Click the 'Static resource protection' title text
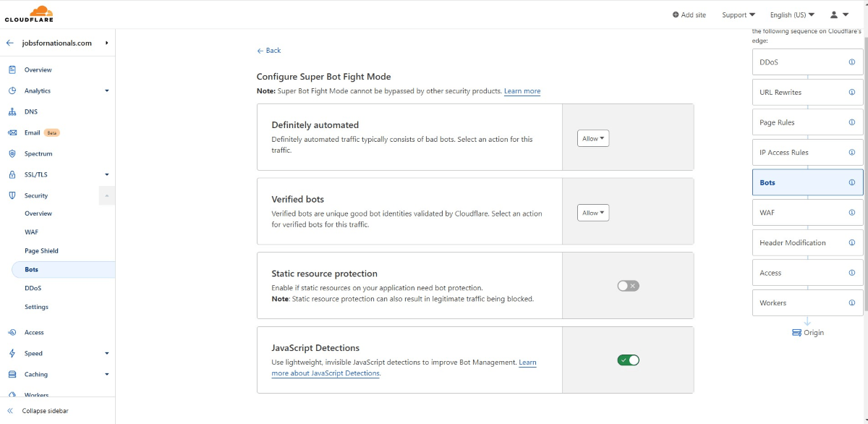The height and width of the screenshot is (424, 868). click(324, 274)
